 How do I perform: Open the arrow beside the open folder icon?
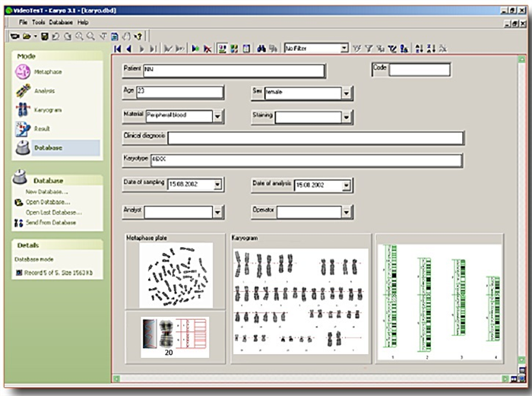point(35,36)
